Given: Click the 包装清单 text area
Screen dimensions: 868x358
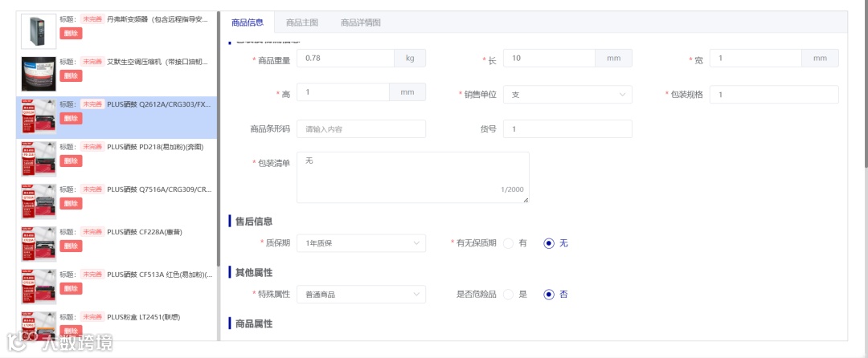Looking at the screenshot, I should pos(413,177).
